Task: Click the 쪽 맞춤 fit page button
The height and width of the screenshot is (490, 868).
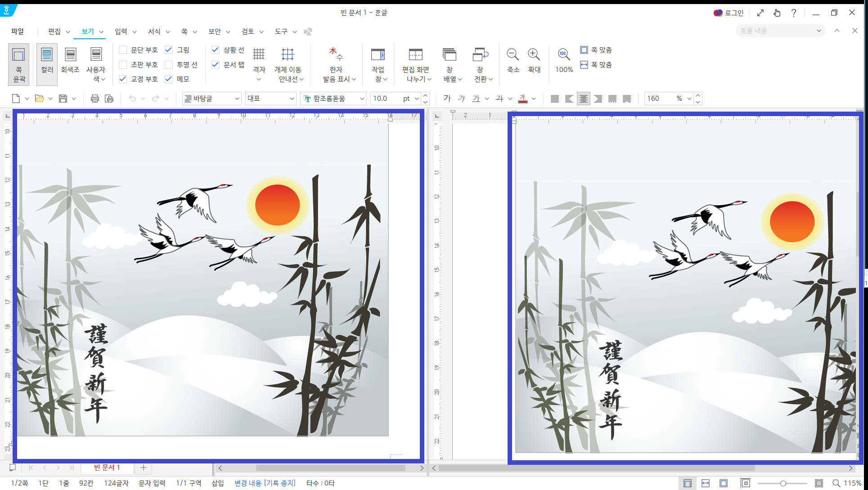Action: coord(596,50)
